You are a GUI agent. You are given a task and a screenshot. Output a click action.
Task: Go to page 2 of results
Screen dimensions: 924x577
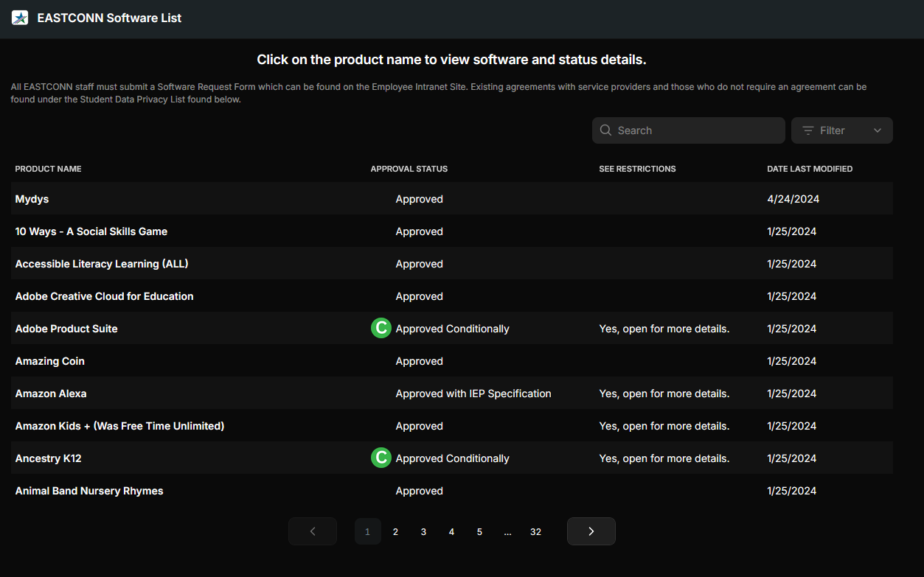395,531
